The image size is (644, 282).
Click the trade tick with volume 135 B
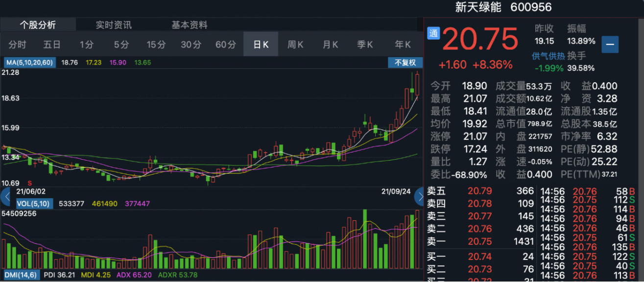click(587, 247)
